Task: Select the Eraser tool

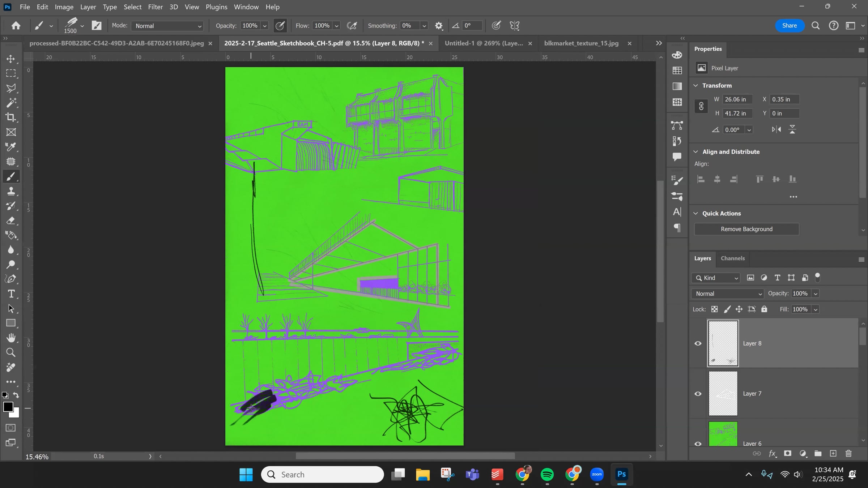Action: point(11,221)
